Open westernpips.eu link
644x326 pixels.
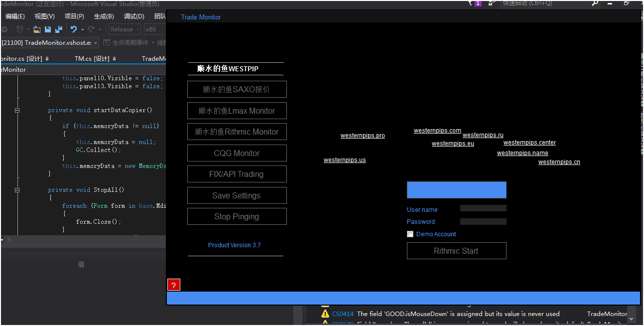(453, 144)
